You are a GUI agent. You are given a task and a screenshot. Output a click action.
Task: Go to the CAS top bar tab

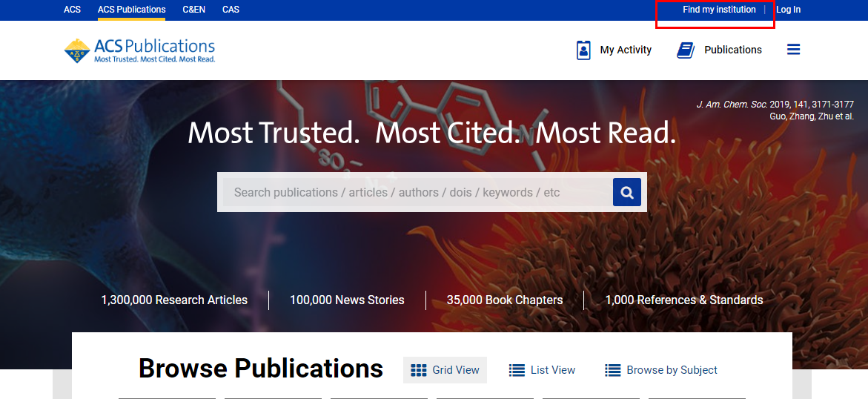point(231,10)
